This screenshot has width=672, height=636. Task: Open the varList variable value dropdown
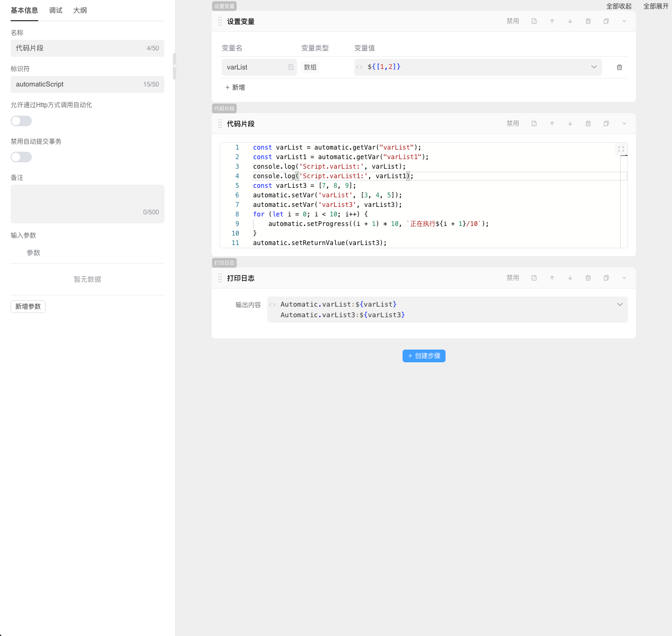click(x=594, y=67)
